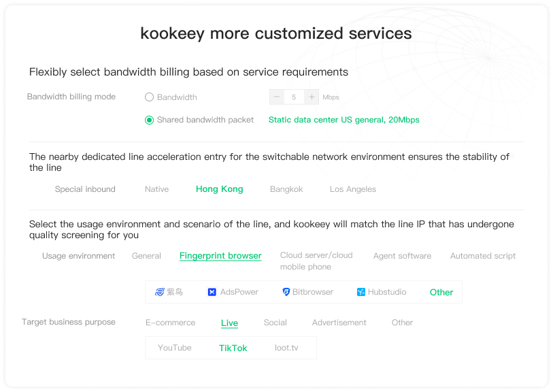
Task: Select Shared bandwidth packet radio option
Action: pos(150,120)
